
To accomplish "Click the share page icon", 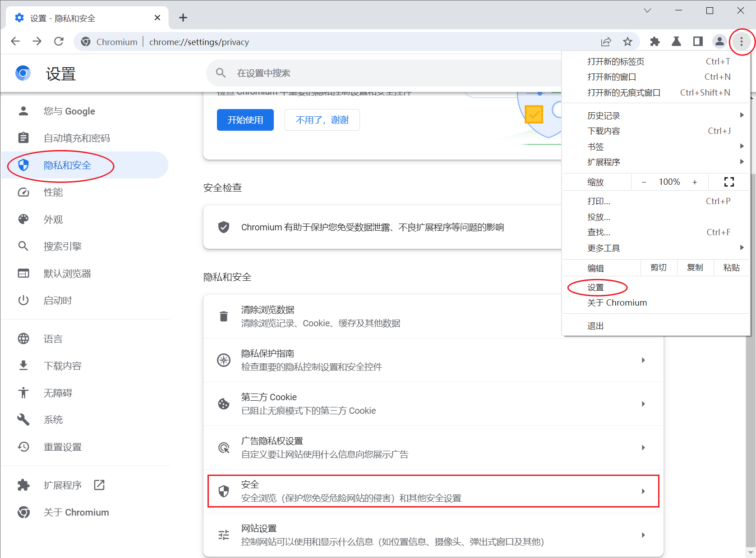I will point(606,42).
